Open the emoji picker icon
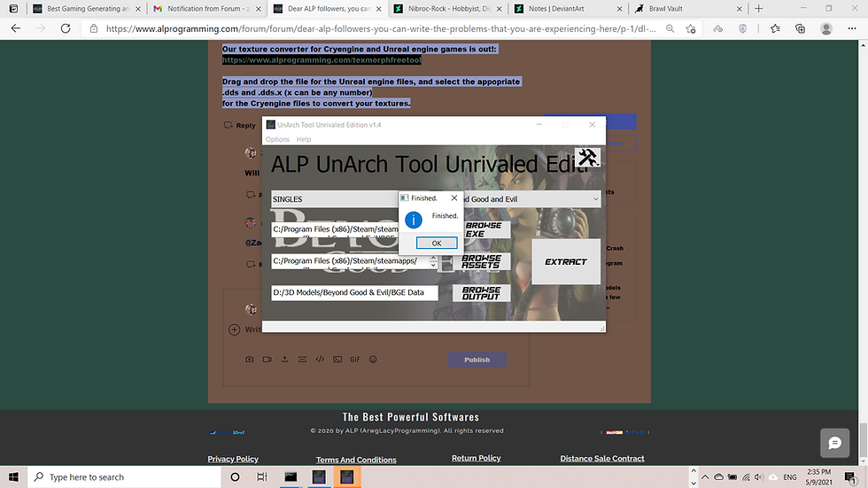The height and width of the screenshot is (488, 868). [x=373, y=360]
